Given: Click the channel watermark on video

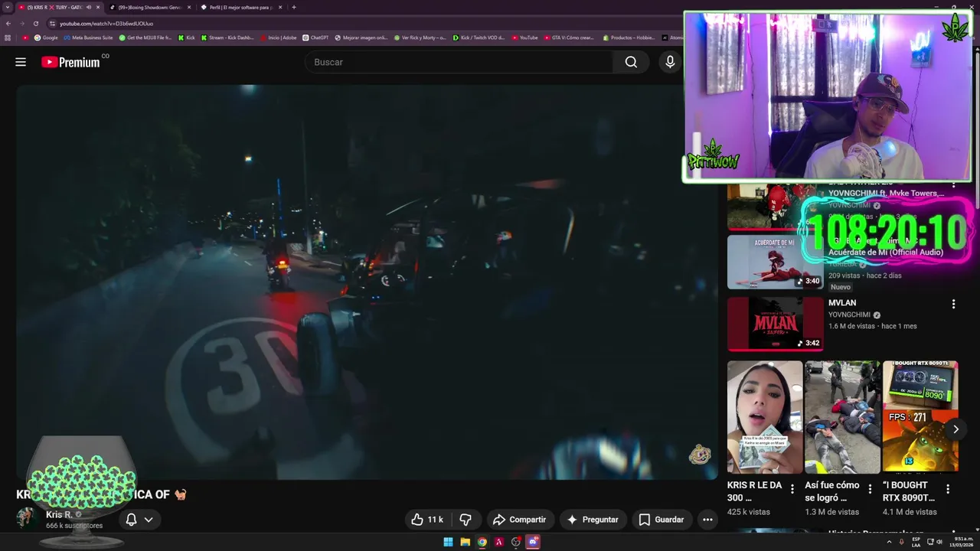Looking at the screenshot, I should click(700, 455).
